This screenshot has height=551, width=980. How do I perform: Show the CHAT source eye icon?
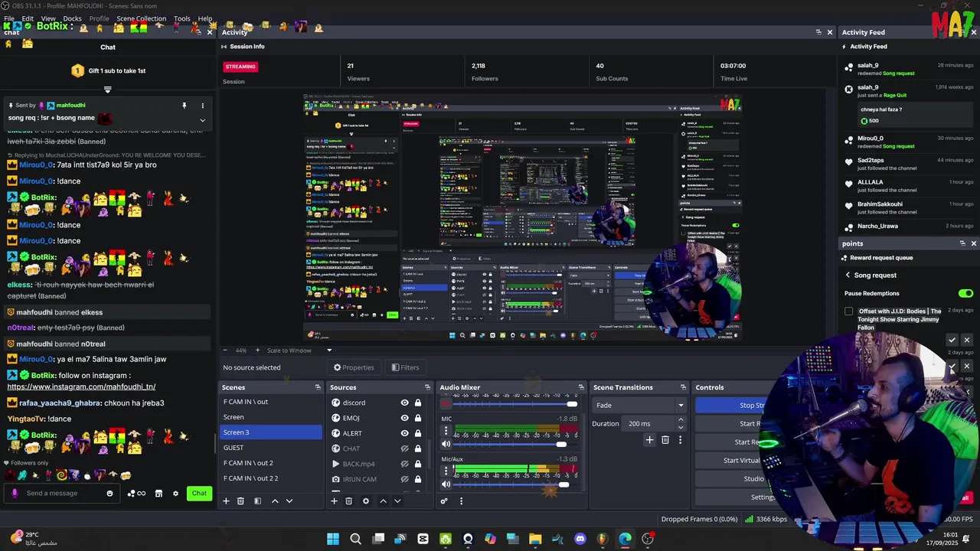click(x=404, y=448)
